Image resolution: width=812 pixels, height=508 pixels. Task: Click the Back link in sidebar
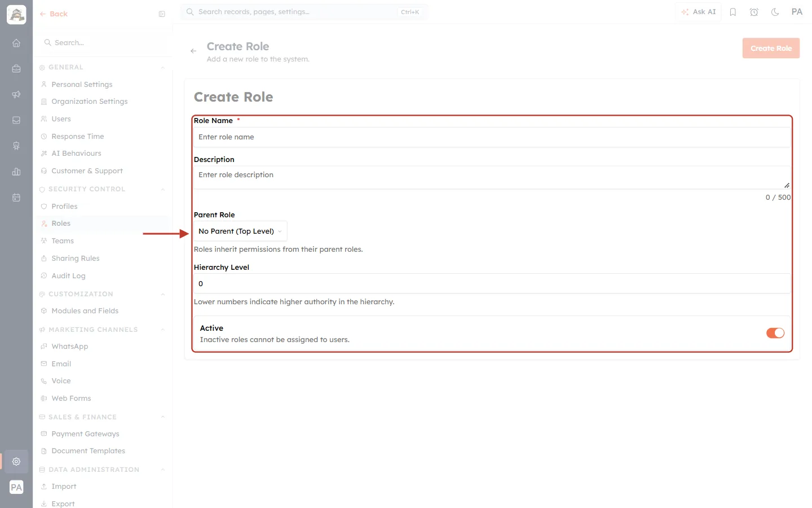(x=54, y=14)
